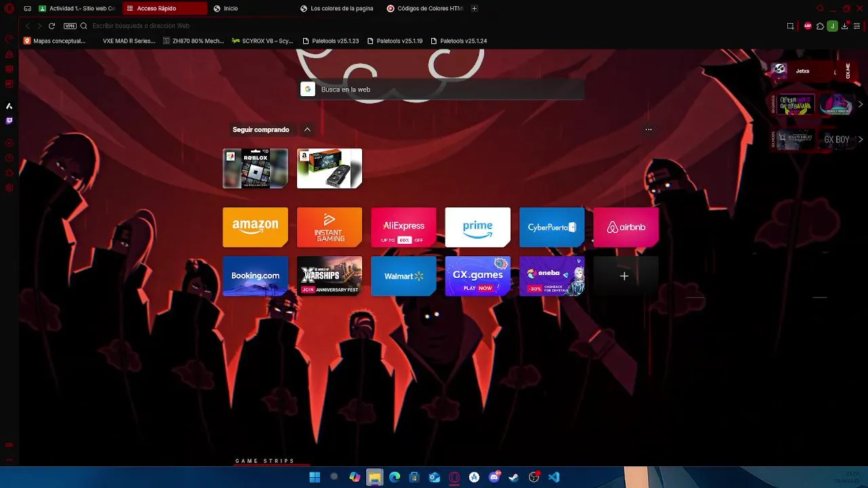Go forward with the forward arrow
The width and height of the screenshot is (868, 488).
click(x=39, y=26)
